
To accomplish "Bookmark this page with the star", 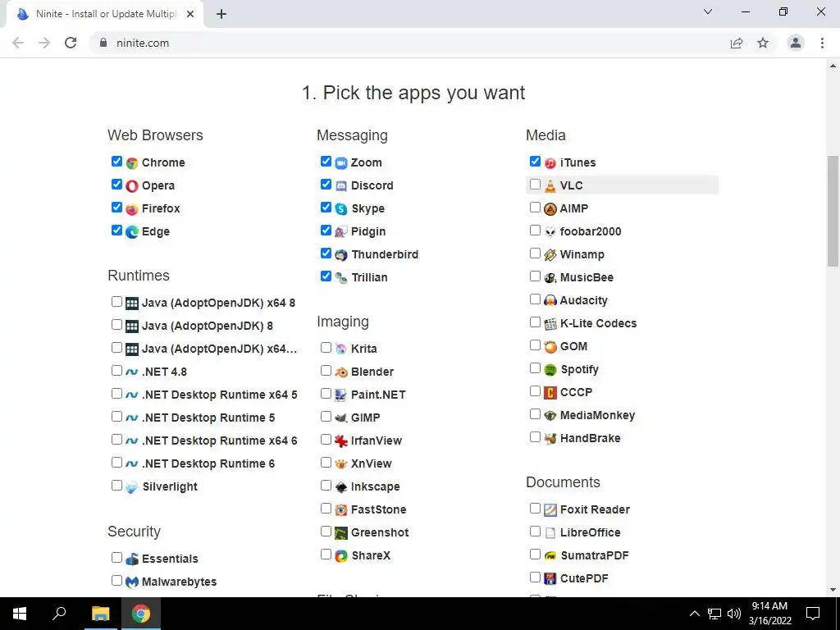I will coord(763,43).
